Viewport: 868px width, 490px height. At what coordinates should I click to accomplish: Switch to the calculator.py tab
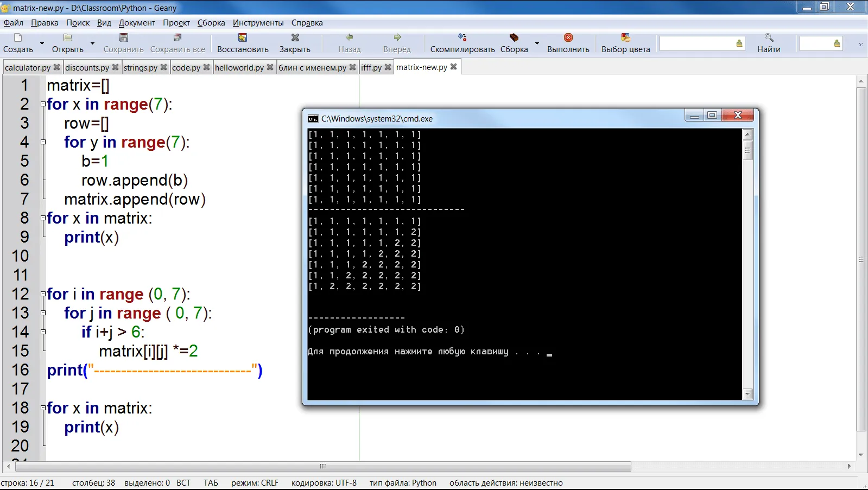27,67
